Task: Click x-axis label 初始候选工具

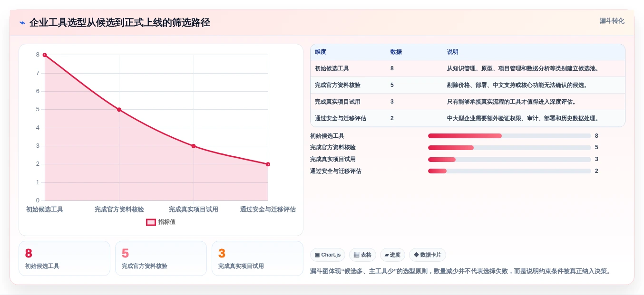Action: click(x=45, y=209)
